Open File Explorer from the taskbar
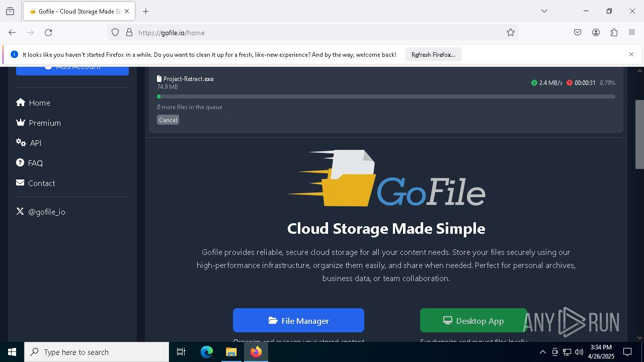 point(231,352)
